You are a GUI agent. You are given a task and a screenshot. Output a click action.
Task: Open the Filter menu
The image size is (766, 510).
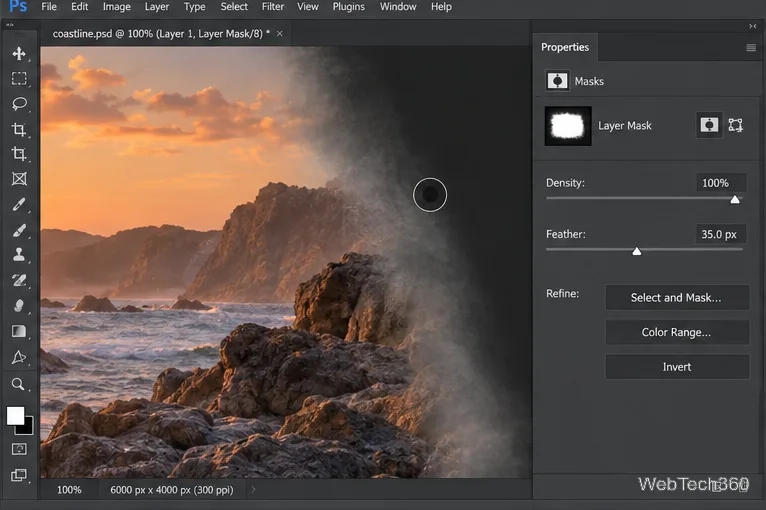tap(273, 7)
